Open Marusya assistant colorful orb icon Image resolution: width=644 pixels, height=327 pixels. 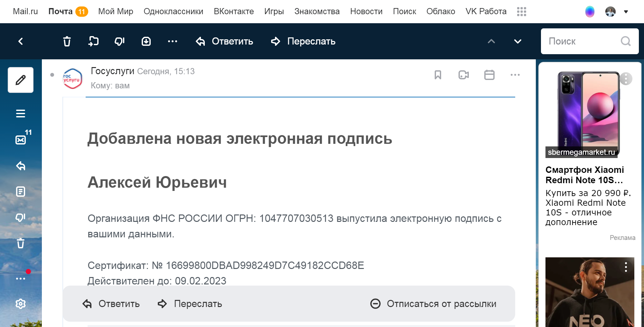click(590, 12)
